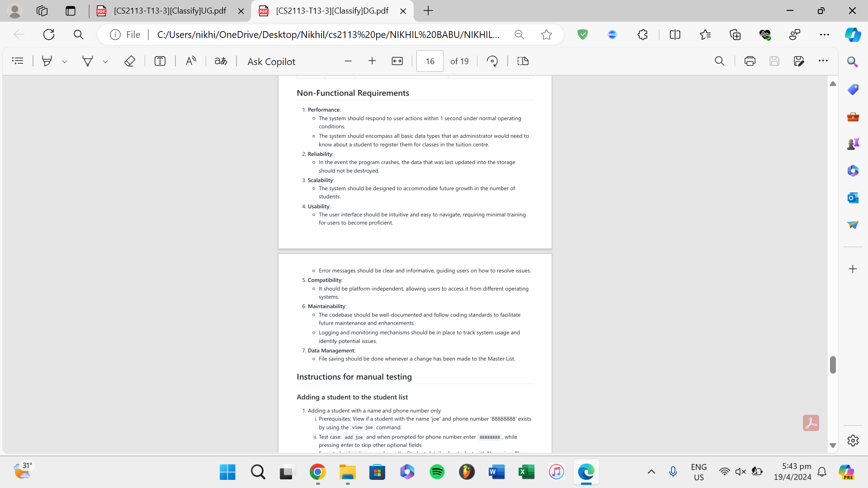This screenshot has width=868, height=488.
Task: Zoom in the PDF with plus button
Action: point(372,61)
